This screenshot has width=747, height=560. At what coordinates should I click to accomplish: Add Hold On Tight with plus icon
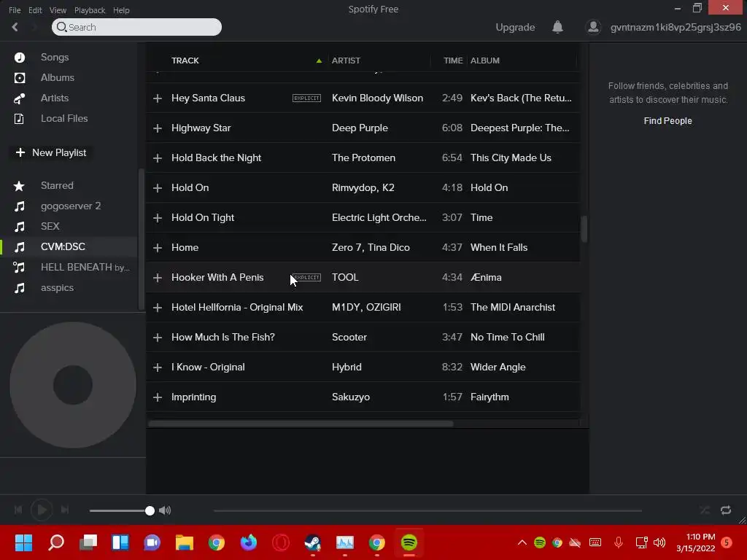158,217
